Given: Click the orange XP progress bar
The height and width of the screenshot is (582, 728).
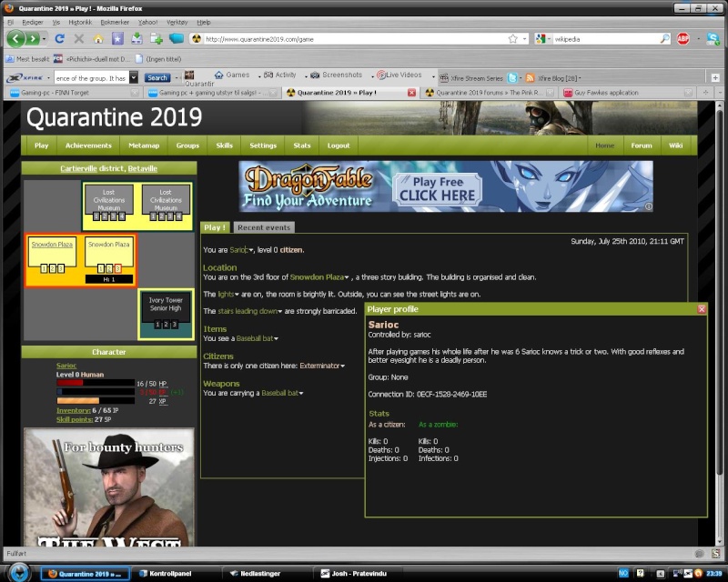Looking at the screenshot, I should coord(96,400).
